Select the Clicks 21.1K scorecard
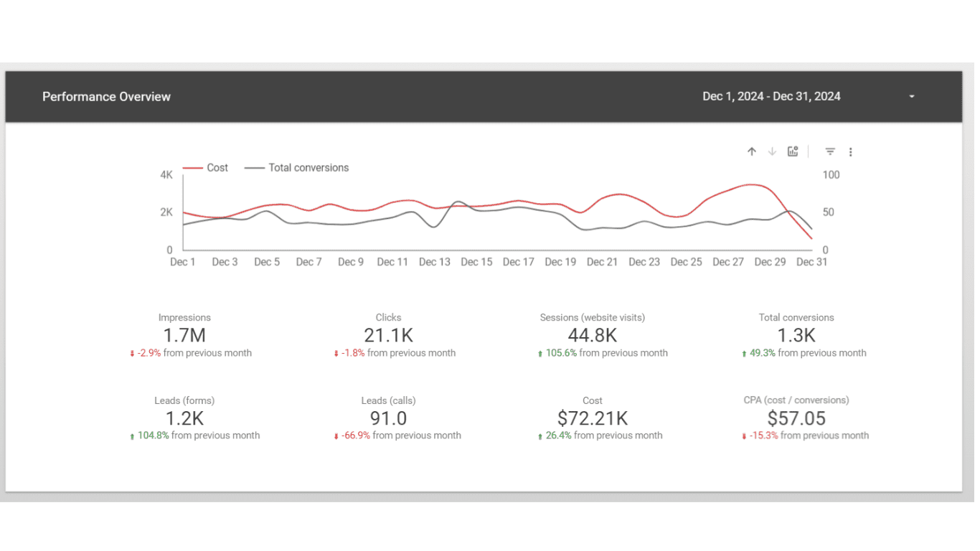Screen dimensions: 980x551 coord(388,335)
